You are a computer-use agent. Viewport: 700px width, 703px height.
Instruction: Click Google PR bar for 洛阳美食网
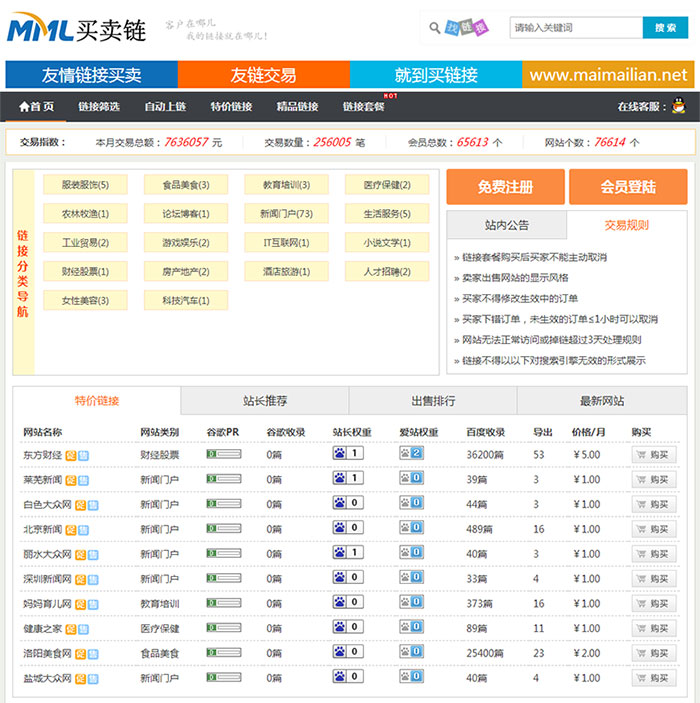(223, 653)
